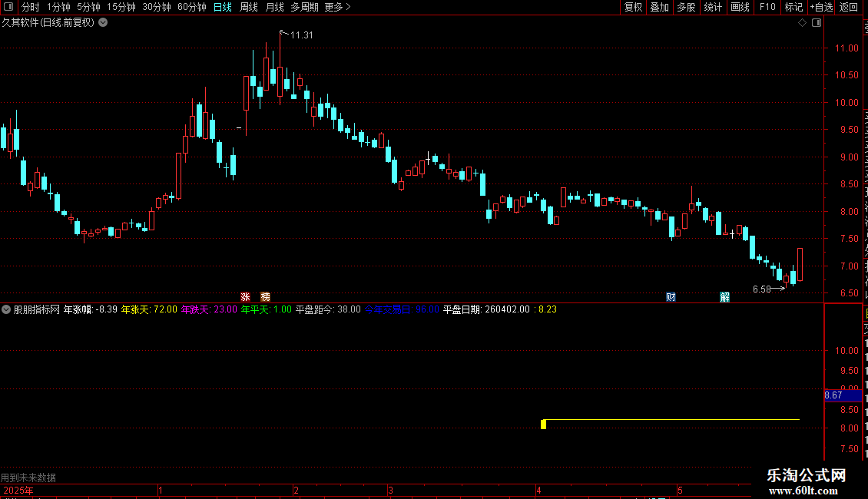Click the blue 财 event marker
This screenshot has width=868, height=499.
[x=671, y=297]
